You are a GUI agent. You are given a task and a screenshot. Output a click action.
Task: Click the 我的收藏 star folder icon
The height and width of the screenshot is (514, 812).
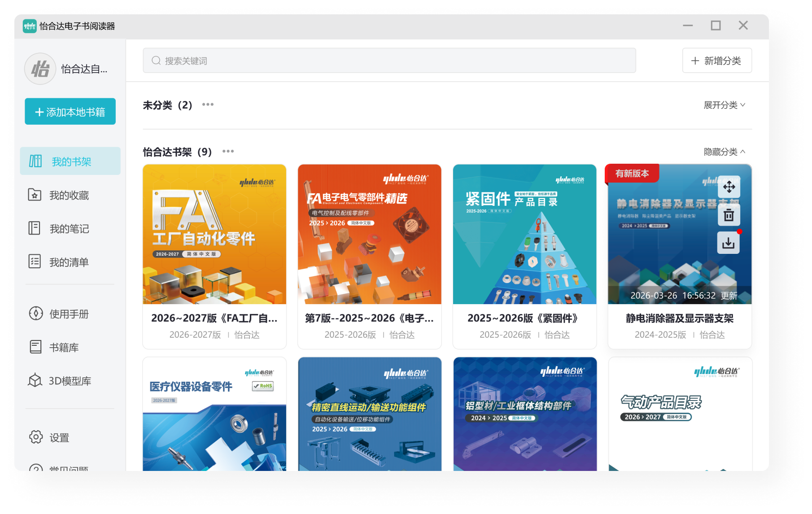(x=35, y=195)
